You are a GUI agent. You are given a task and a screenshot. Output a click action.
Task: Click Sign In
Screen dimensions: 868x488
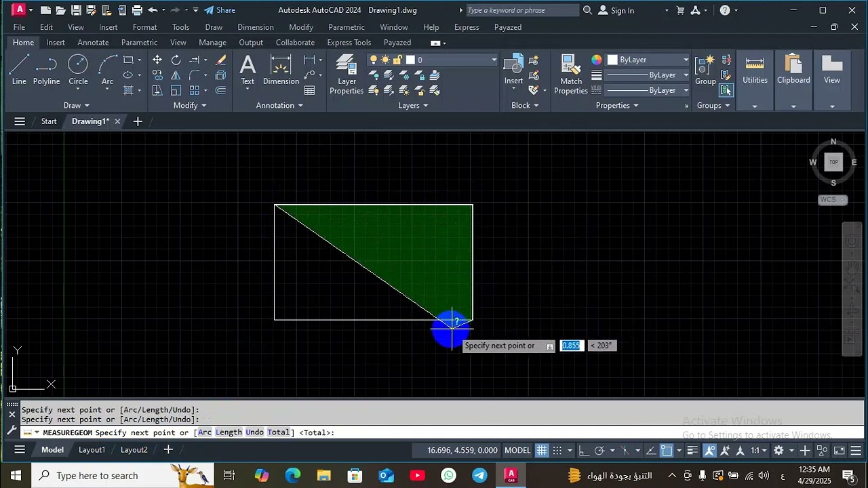pos(616,10)
